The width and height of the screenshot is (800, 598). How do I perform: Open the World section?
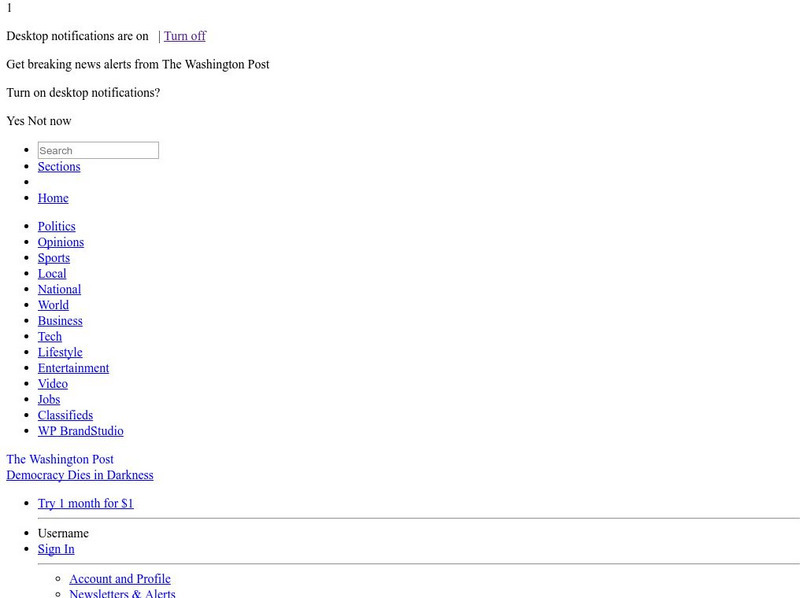53,305
